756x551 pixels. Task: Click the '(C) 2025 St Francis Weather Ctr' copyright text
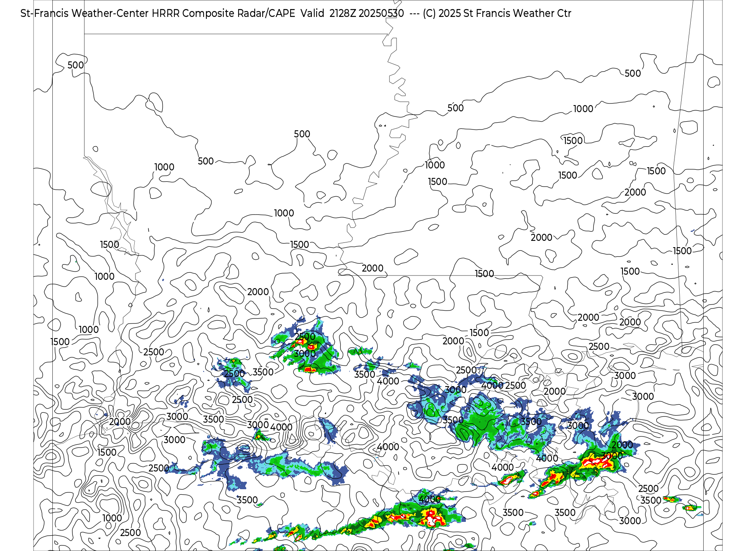(x=497, y=13)
